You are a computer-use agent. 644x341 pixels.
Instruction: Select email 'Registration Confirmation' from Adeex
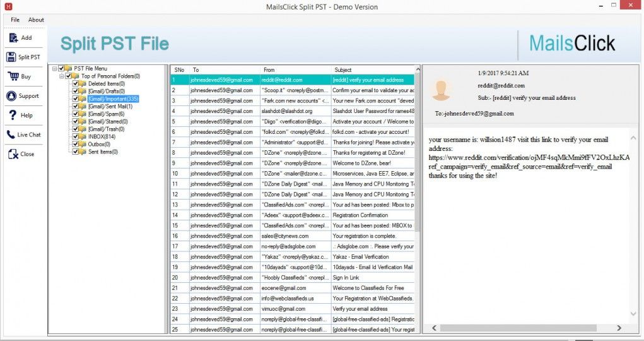coord(293,215)
